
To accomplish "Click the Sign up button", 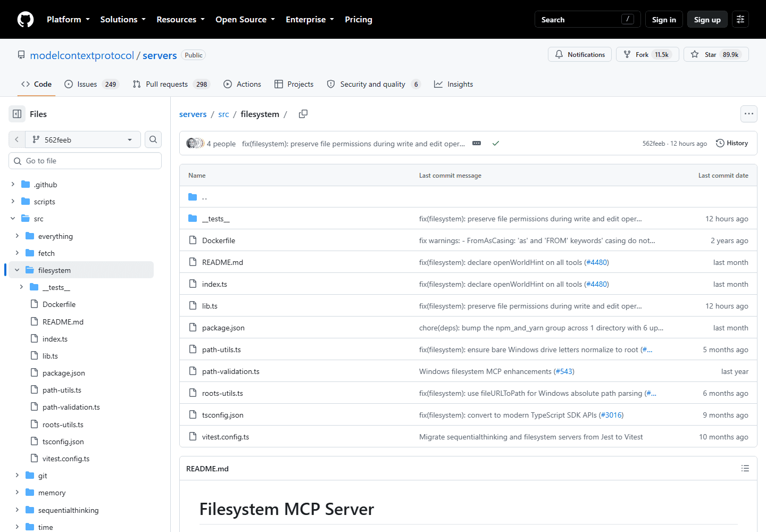I will 707,20.
